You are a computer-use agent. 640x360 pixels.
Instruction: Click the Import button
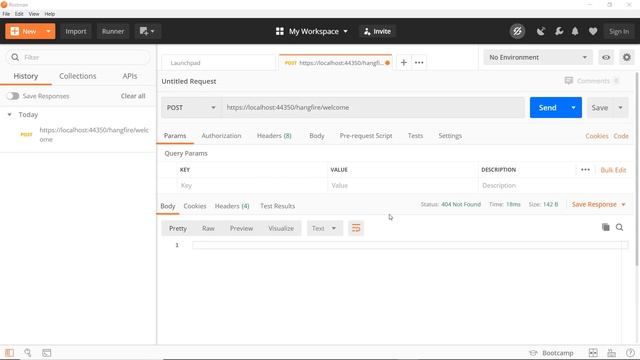pyautogui.click(x=76, y=31)
